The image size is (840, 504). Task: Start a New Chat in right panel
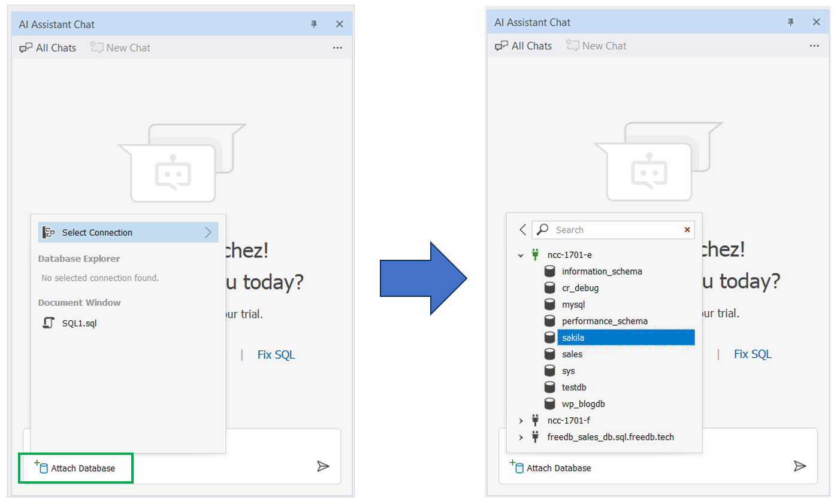tap(596, 46)
